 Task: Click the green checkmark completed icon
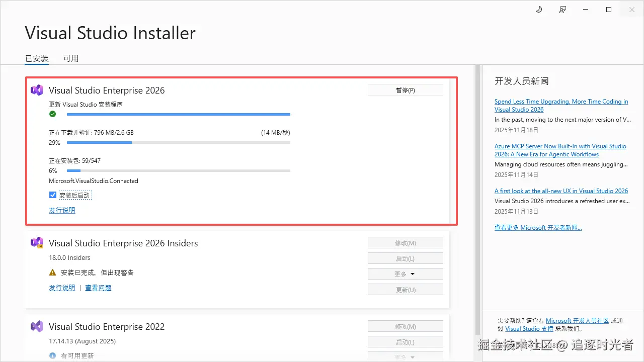52,114
